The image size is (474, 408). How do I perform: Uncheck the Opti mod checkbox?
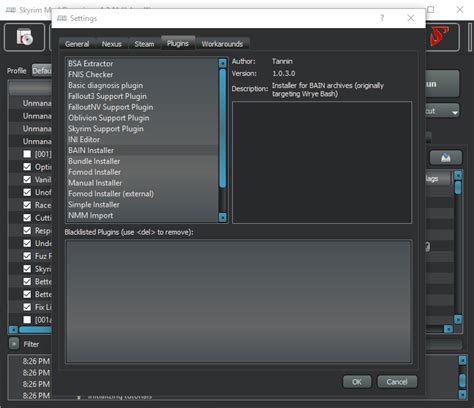point(27,167)
